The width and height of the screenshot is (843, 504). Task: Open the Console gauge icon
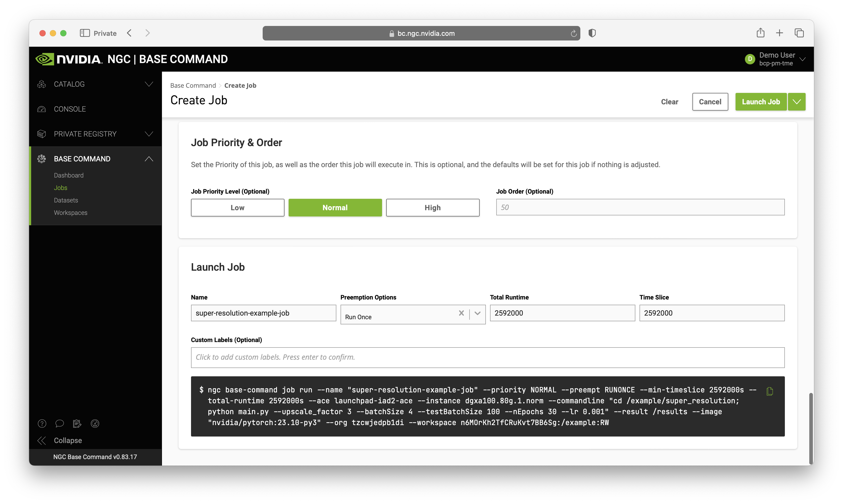[x=42, y=109]
